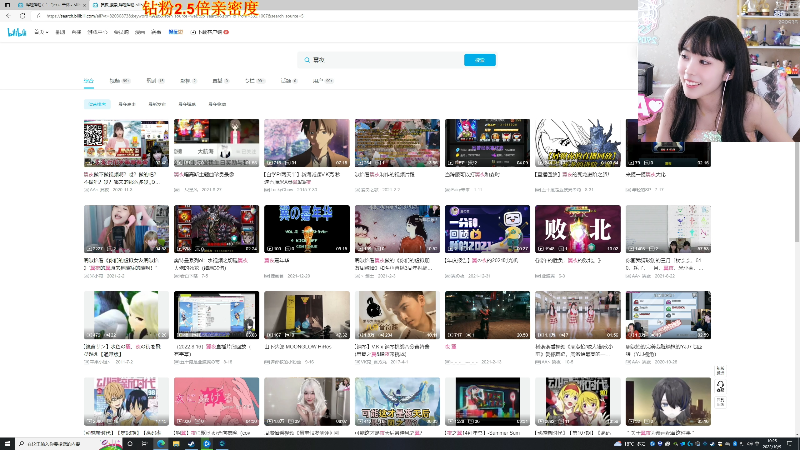Open the blue dragon 可能这才是 thumbnail
The image size is (800, 450).
(397, 402)
